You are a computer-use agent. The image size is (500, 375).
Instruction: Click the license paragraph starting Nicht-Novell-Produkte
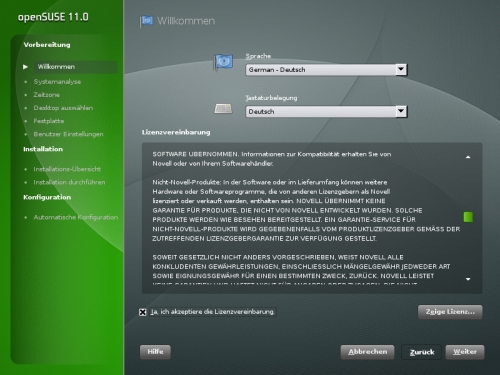click(x=306, y=210)
